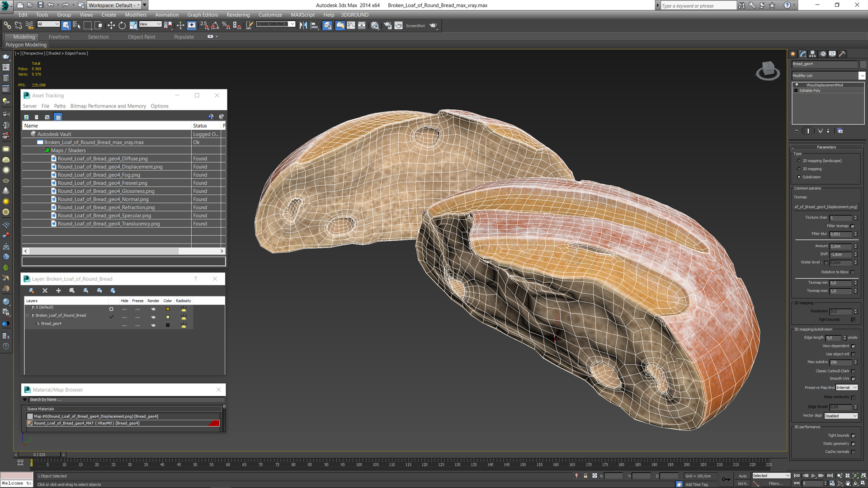This screenshot has width=868, height=488.
Task: Select the Subdivision radio button
Action: (x=799, y=177)
